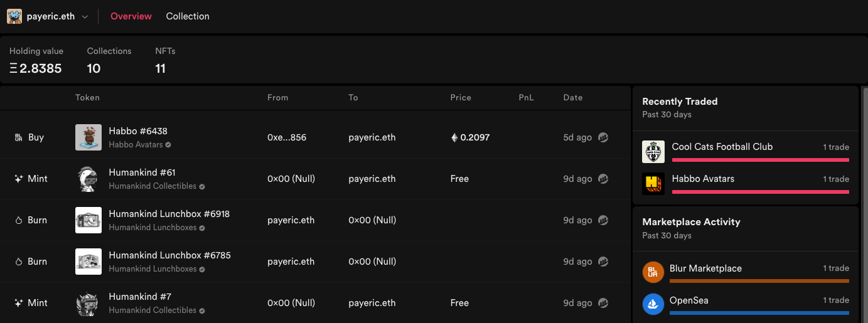Click payeric.eth profile avatar

[14, 16]
